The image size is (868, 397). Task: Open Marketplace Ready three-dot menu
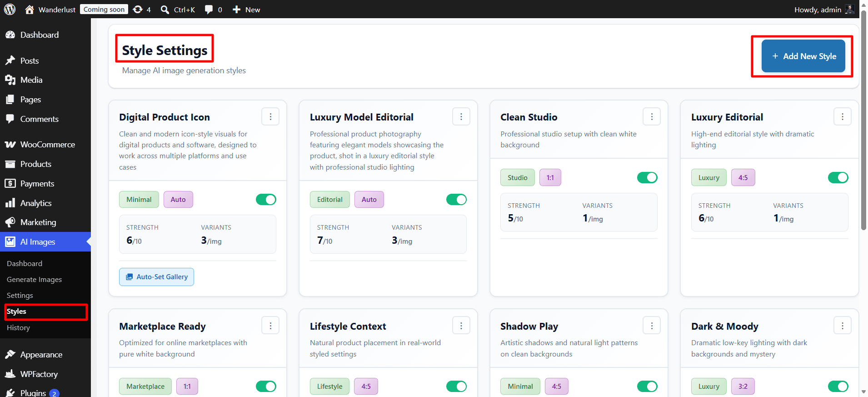(x=270, y=326)
